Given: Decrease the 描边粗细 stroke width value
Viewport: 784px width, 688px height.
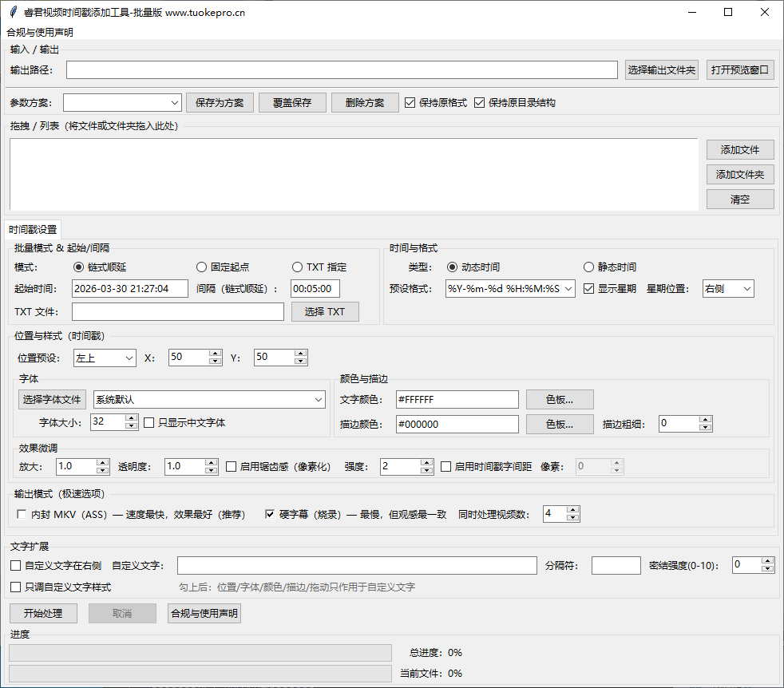Looking at the screenshot, I should tap(706, 428).
